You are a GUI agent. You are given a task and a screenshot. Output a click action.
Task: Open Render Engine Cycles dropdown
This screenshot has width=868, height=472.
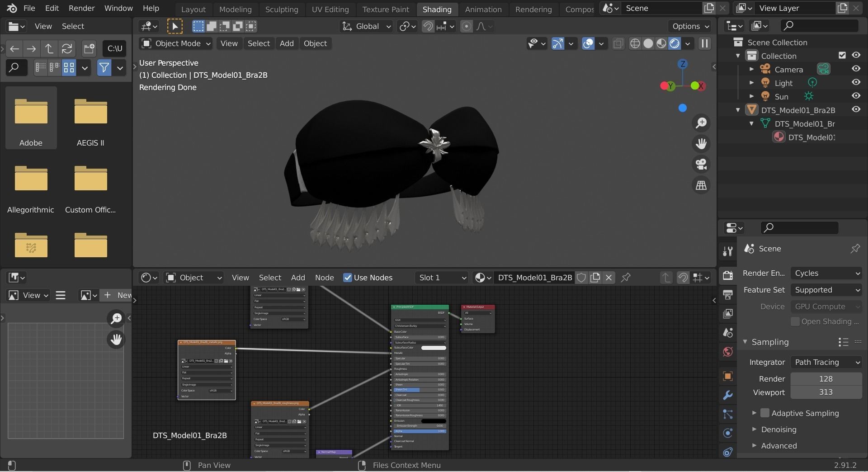tap(826, 273)
